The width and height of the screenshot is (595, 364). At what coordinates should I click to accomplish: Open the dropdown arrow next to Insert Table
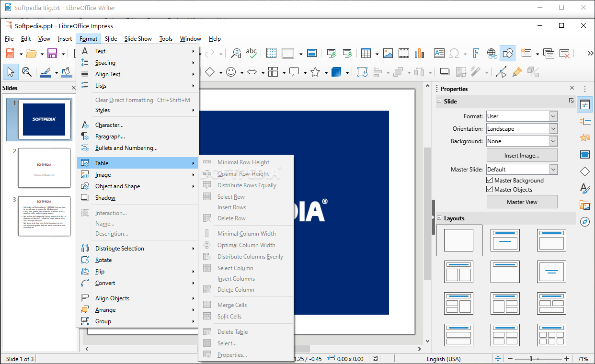tap(377, 54)
